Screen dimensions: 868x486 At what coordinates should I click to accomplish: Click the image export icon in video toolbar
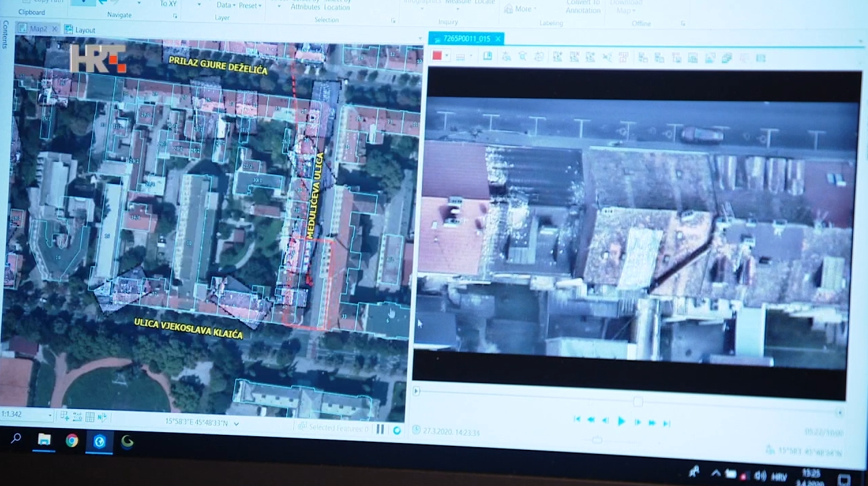click(x=710, y=59)
